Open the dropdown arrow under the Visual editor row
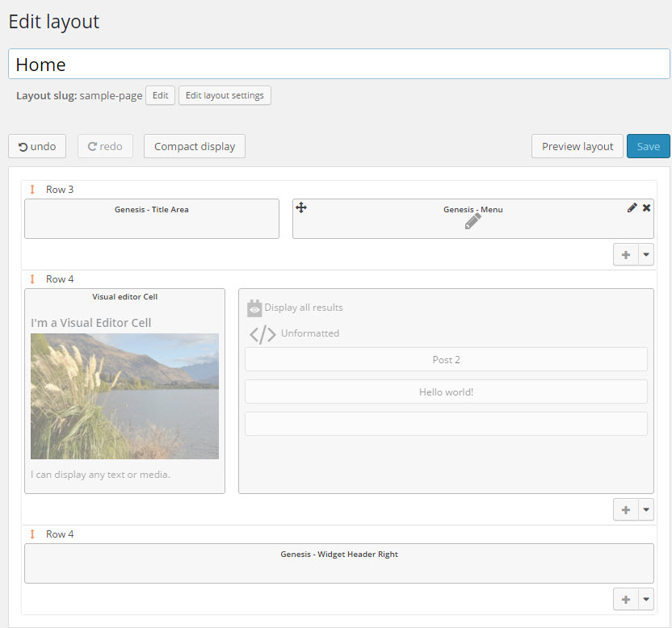The image size is (672, 628). 646,510
